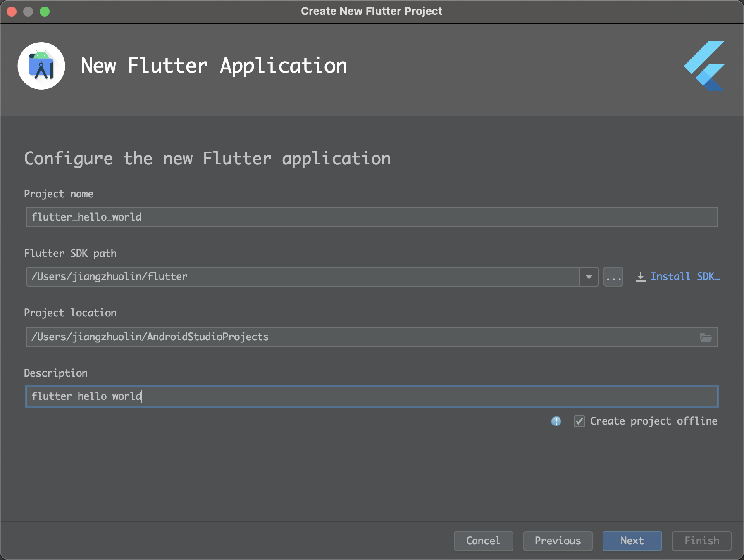
Task: Click the 'Project name' label
Action: pos(59,194)
